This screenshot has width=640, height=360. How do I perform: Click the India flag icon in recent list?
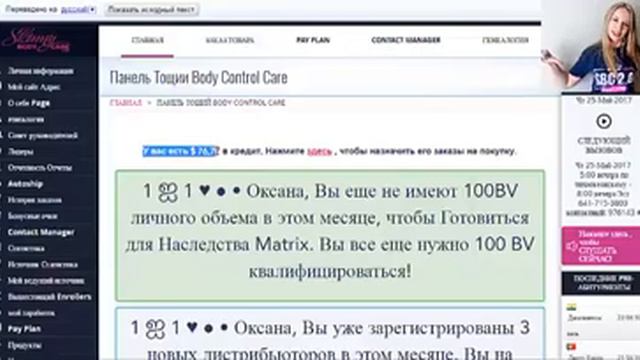point(571,307)
